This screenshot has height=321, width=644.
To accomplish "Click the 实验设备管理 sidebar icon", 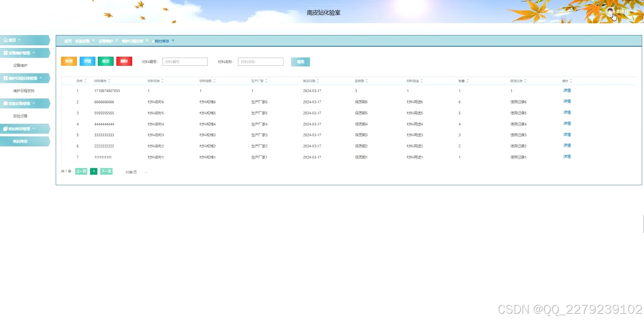I will 5,103.
